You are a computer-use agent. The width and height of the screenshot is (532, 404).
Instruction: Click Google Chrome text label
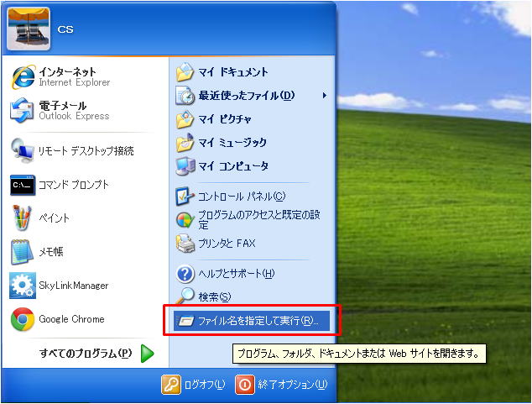coord(71,319)
